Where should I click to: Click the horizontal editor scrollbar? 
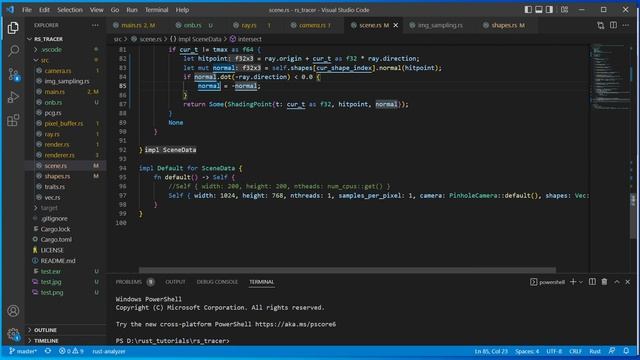(x=347, y=270)
